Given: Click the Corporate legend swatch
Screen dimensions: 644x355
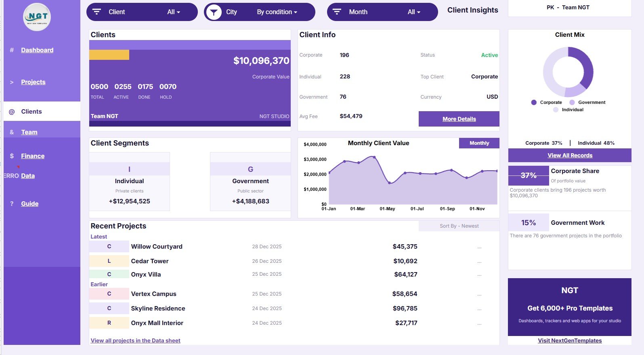Looking at the screenshot, I should tap(534, 102).
